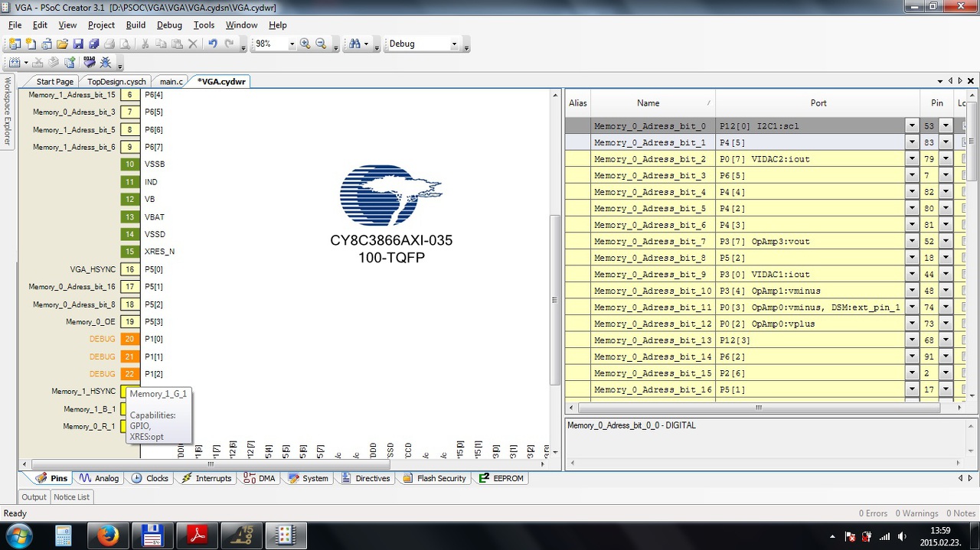Click the New File toolbar icon
Image resolution: width=980 pixels, height=550 pixels.
(x=31, y=44)
